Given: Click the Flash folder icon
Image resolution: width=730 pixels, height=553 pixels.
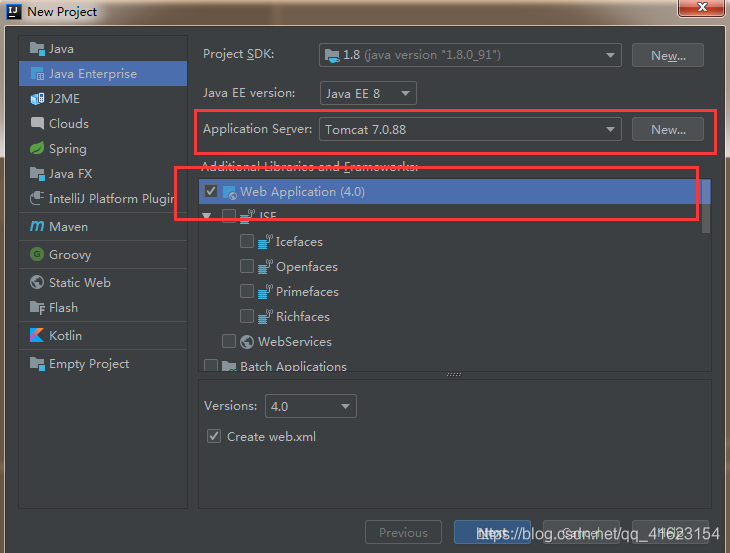Looking at the screenshot, I should (37, 307).
